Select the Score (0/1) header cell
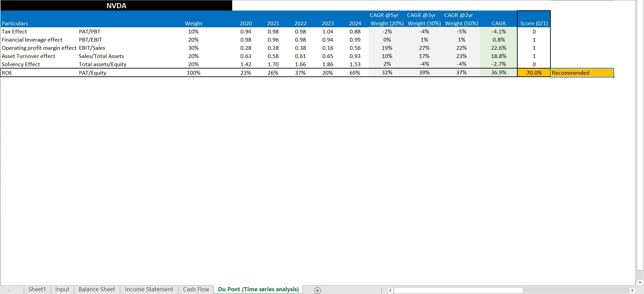Image resolution: width=644 pixels, height=294 pixels. click(534, 23)
